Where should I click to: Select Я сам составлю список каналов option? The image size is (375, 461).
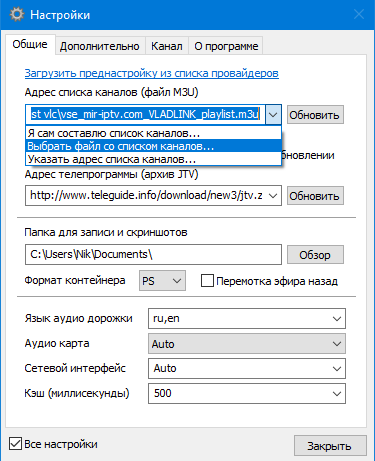coord(153,133)
